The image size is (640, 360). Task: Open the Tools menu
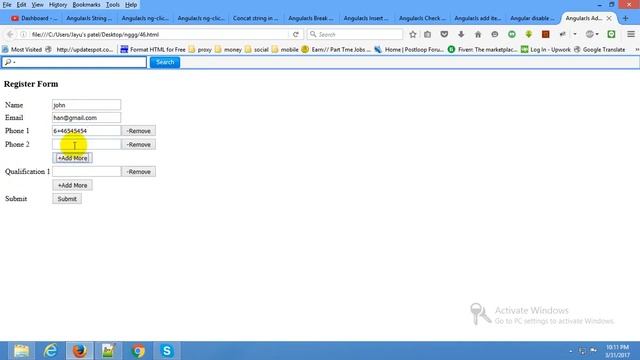pos(113,5)
